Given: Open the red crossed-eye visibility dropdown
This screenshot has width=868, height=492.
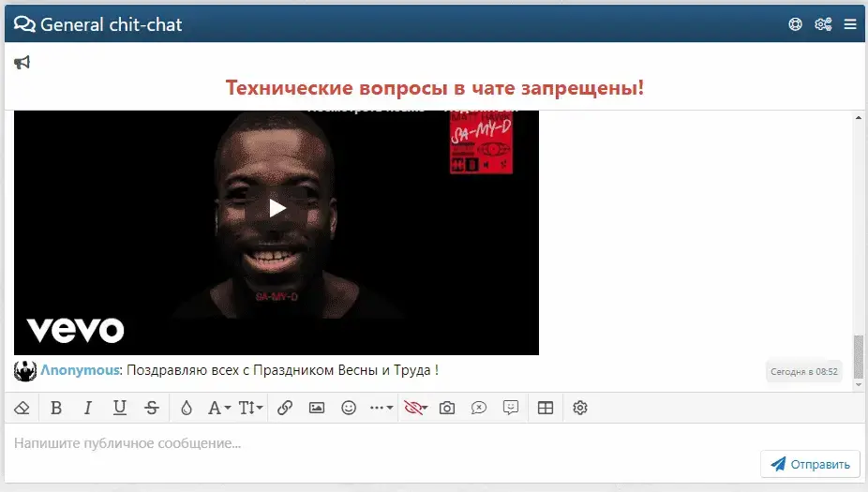Looking at the screenshot, I should click(416, 409).
